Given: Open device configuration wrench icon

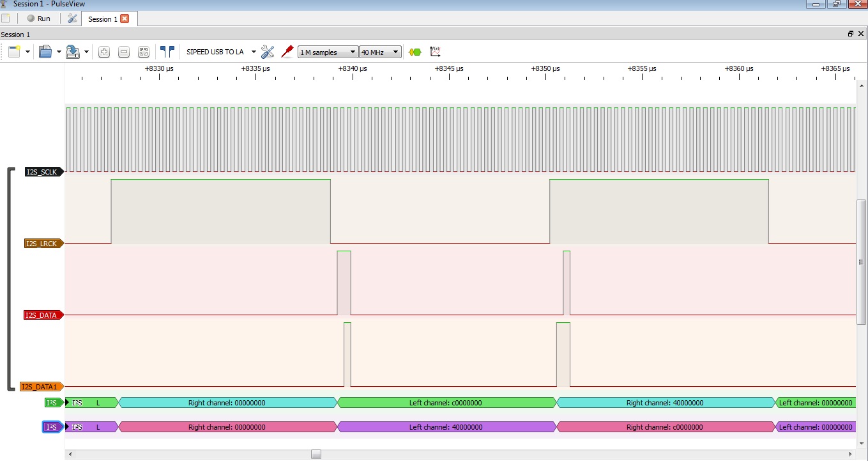Looking at the screenshot, I should coord(268,52).
